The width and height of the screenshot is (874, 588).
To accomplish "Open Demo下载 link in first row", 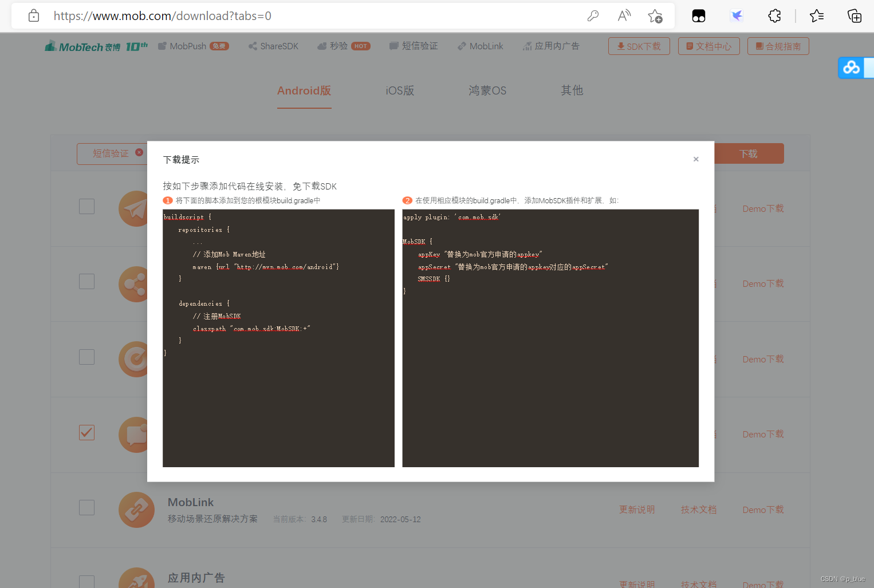I will click(763, 208).
